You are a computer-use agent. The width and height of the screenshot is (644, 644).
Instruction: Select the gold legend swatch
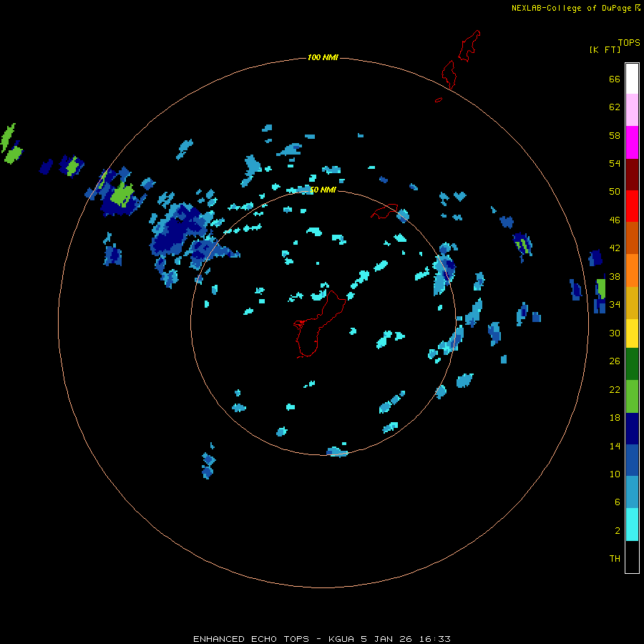coord(632,303)
